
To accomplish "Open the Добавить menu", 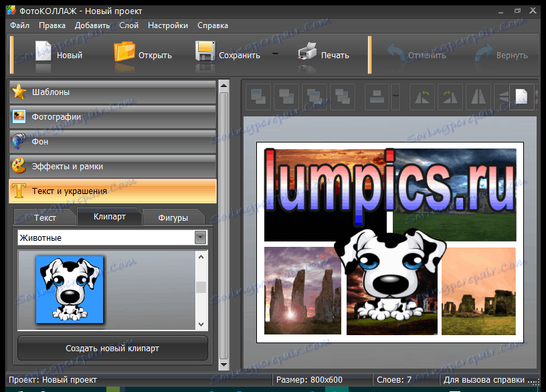I will click(92, 25).
